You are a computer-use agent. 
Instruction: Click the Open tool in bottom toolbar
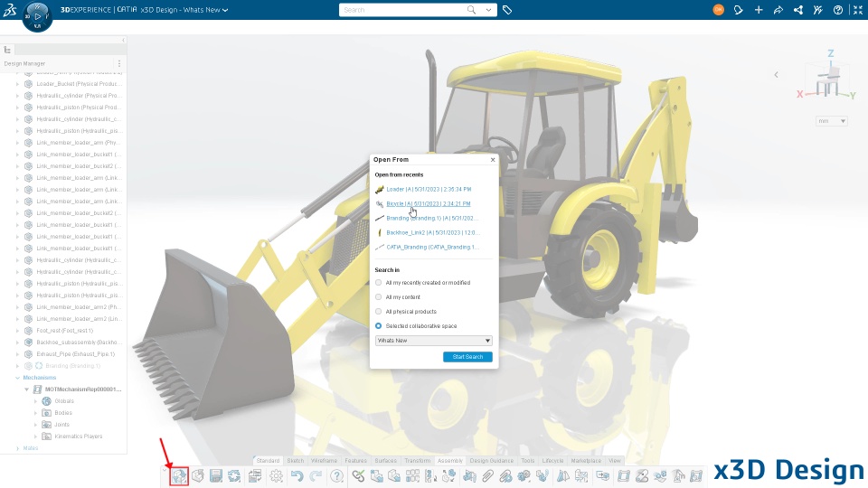pos(179,476)
